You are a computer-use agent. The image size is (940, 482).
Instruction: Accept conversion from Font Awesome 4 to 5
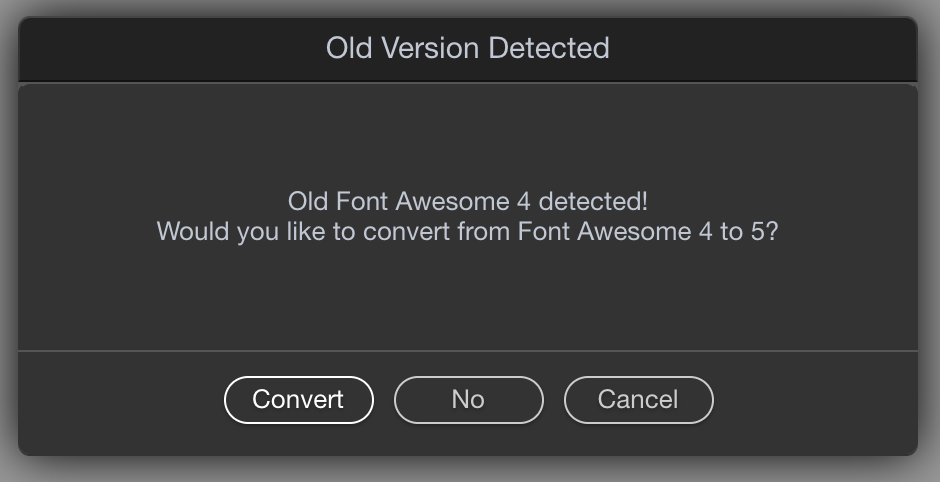tap(298, 400)
